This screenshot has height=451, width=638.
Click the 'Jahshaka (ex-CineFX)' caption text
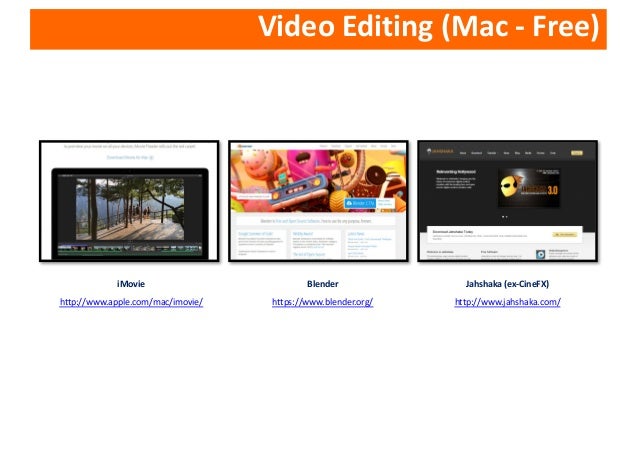point(507,284)
